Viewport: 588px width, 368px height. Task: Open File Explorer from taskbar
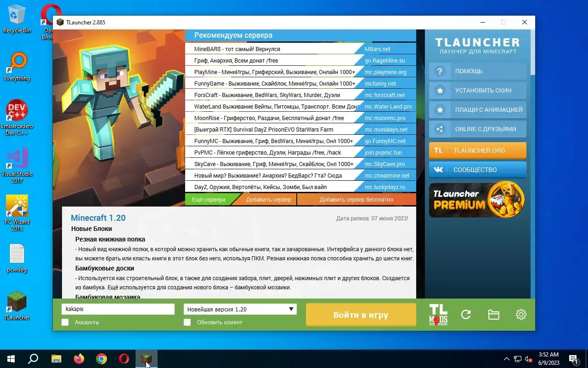(x=56, y=359)
